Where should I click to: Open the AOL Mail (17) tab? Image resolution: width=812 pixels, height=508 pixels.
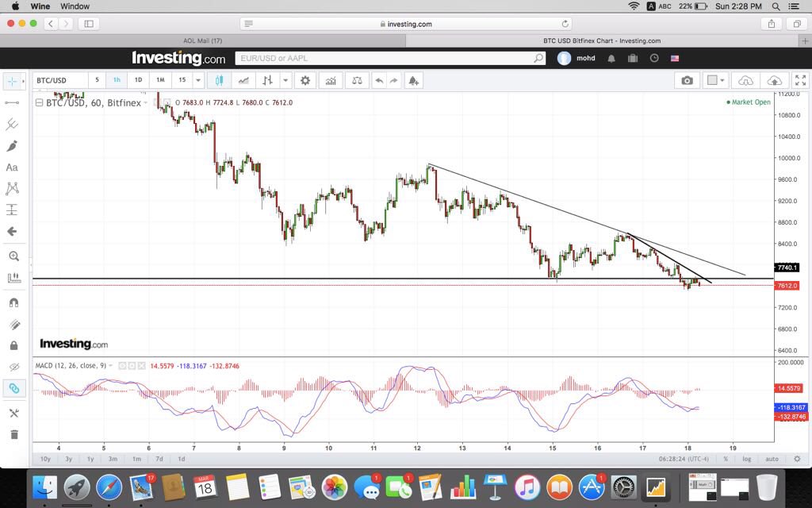point(202,40)
